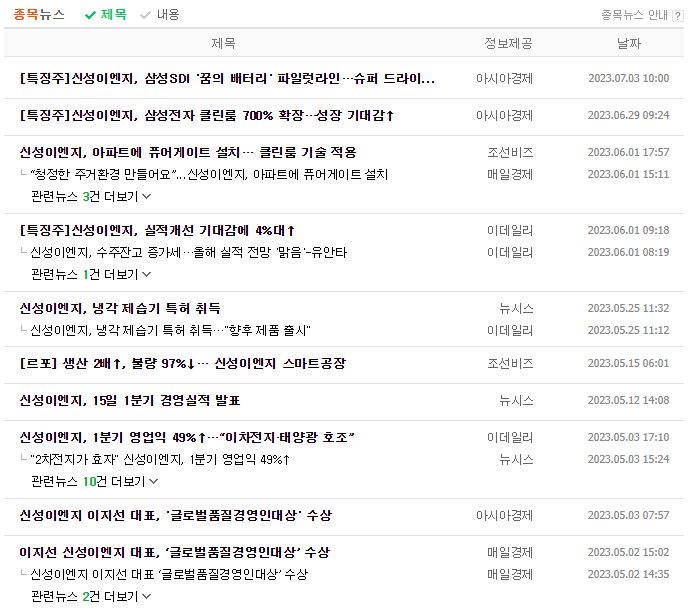This screenshot has width=699, height=610.
Task: Open article 이지선 신성이엔지 대표, 글로벌품질경영인대상 수상
Action: pyautogui.click(x=175, y=552)
